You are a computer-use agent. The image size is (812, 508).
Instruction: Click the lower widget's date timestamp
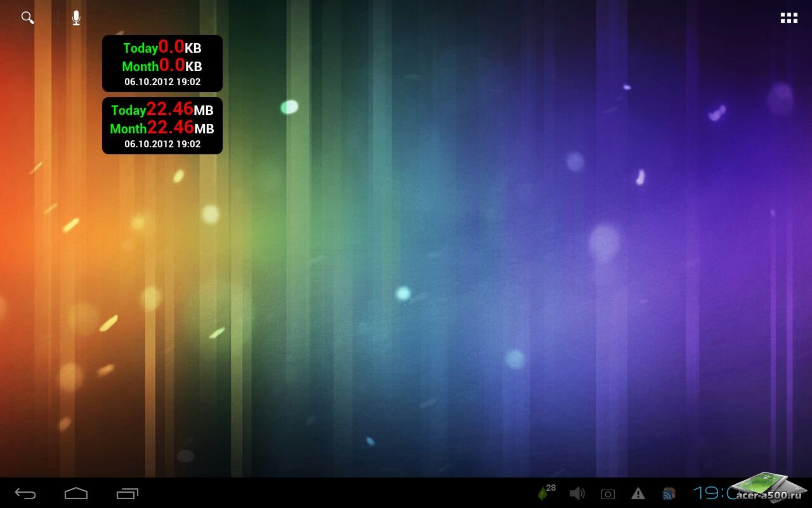click(x=162, y=144)
